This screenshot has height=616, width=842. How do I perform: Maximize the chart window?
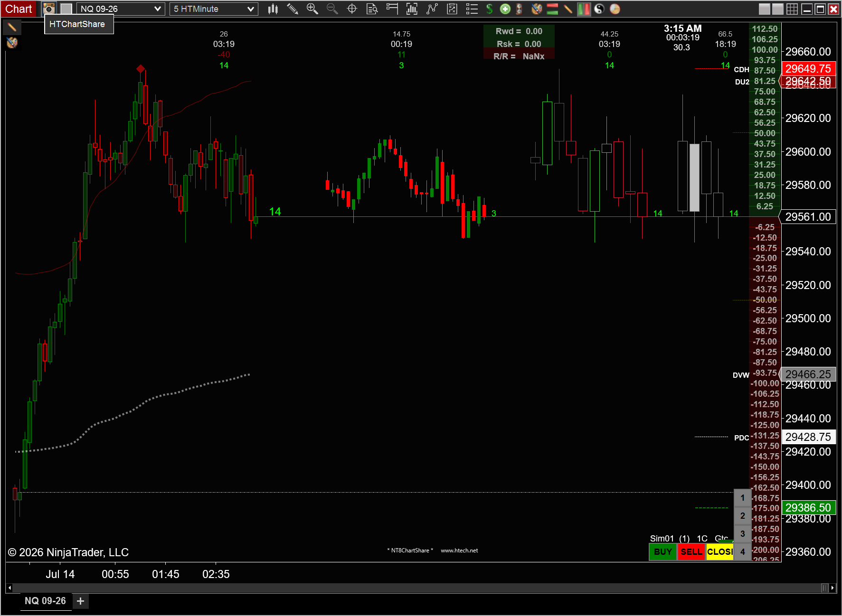click(820, 9)
